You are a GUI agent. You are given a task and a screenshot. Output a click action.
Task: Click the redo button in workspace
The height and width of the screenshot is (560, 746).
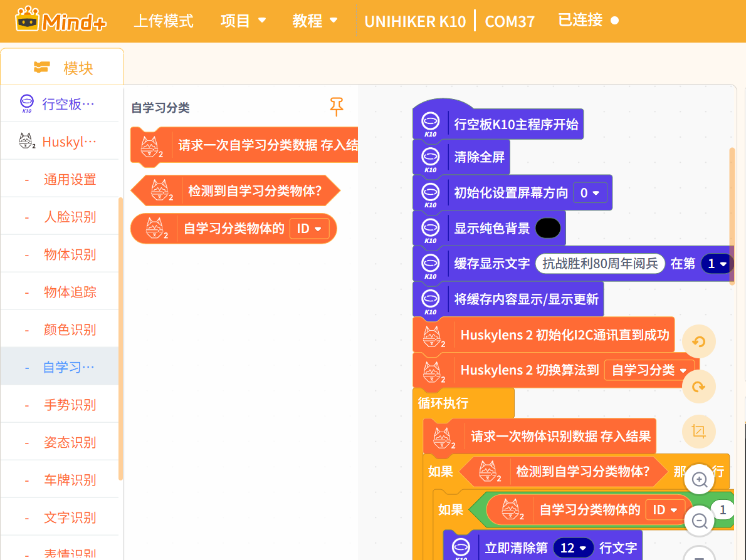(698, 386)
